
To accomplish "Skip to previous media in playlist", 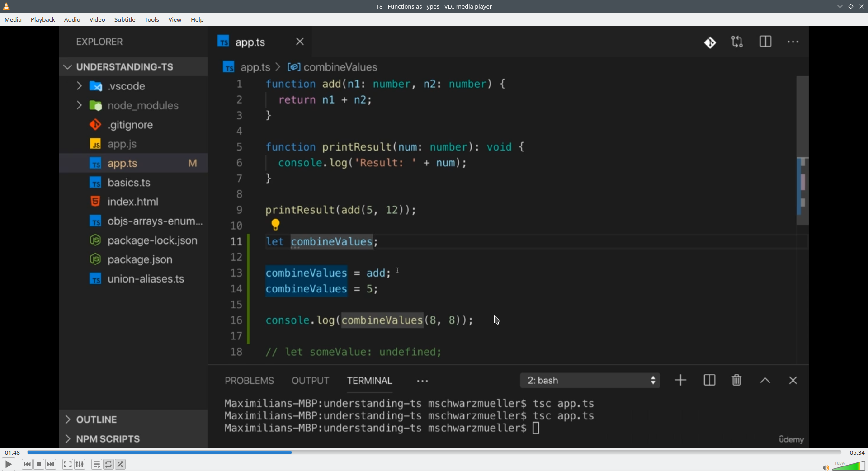I will (x=27, y=464).
